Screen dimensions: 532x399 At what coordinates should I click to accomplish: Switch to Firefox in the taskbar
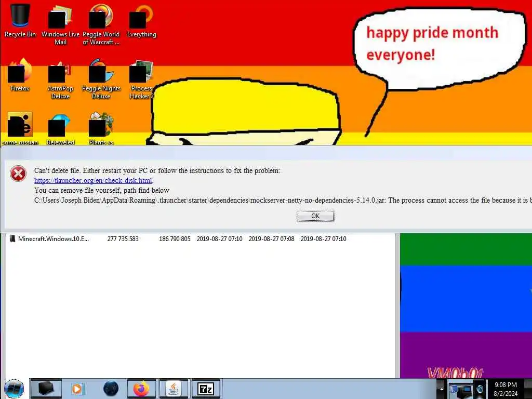pos(141,389)
